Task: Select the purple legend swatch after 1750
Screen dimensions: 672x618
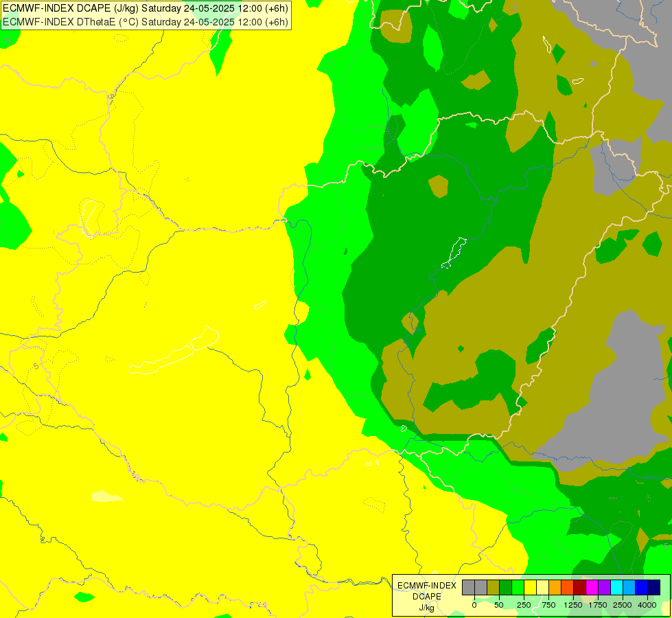Action: (x=604, y=588)
